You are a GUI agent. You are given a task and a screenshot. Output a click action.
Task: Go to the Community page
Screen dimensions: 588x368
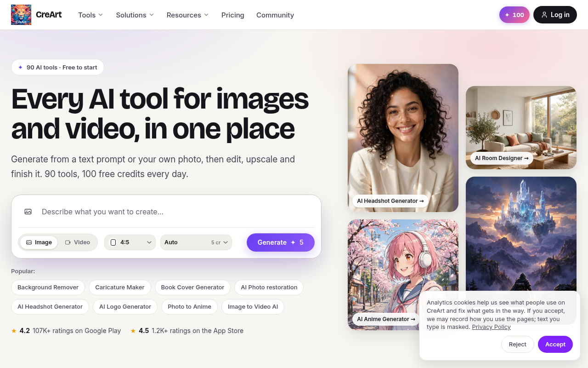(x=275, y=15)
